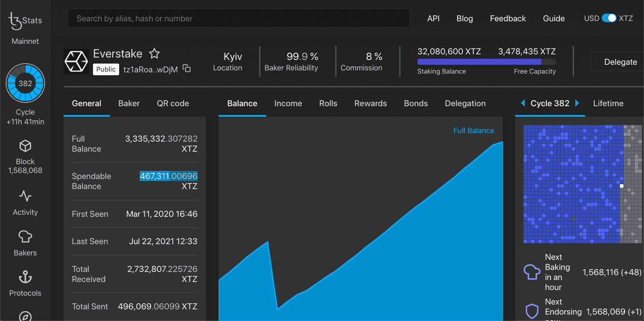Copy the baker address with copy icon
Viewport: 644px width, 321px height.
point(187,68)
